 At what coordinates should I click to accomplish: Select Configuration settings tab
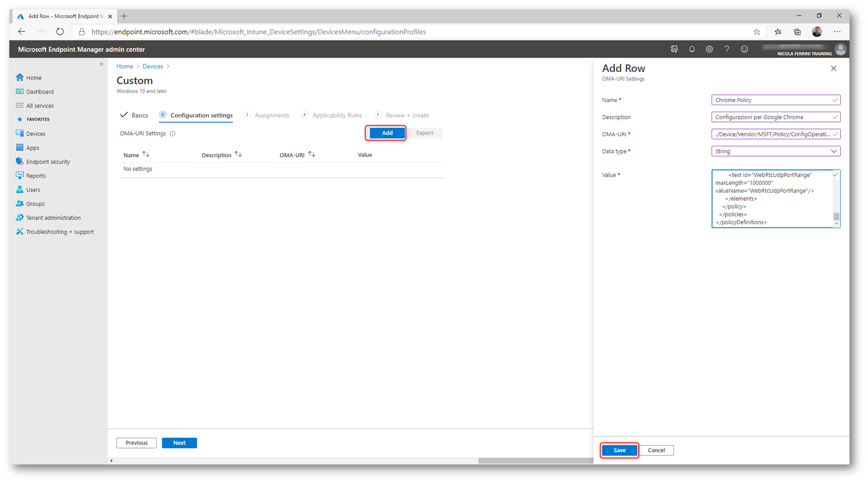(196, 115)
